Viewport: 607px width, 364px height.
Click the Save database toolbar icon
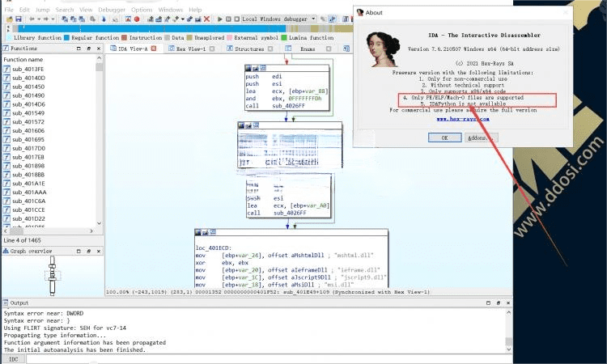18,19
